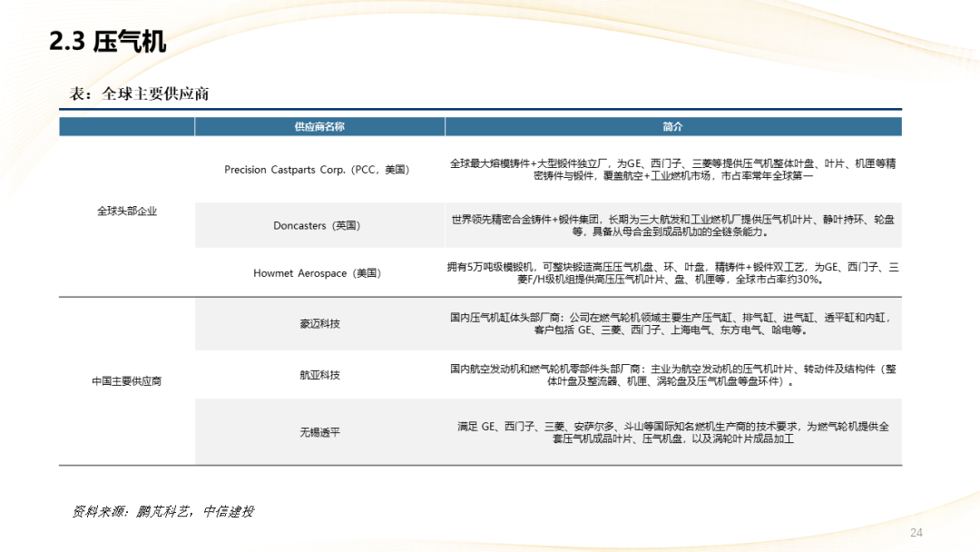Select the table caption 表：全球主要供应商
Screen dimensions: 980x552
(139, 94)
